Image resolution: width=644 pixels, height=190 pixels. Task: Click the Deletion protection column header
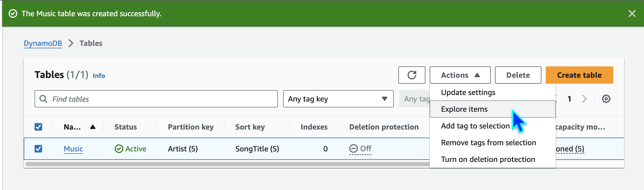[x=384, y=127]
